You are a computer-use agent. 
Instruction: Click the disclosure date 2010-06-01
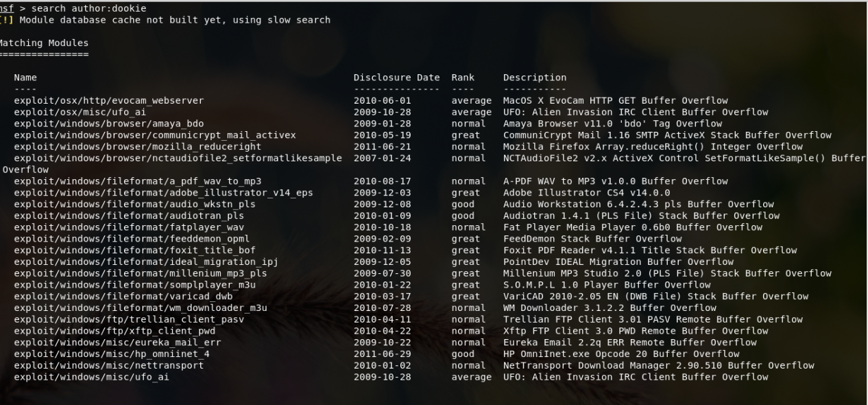coord(383,101)
